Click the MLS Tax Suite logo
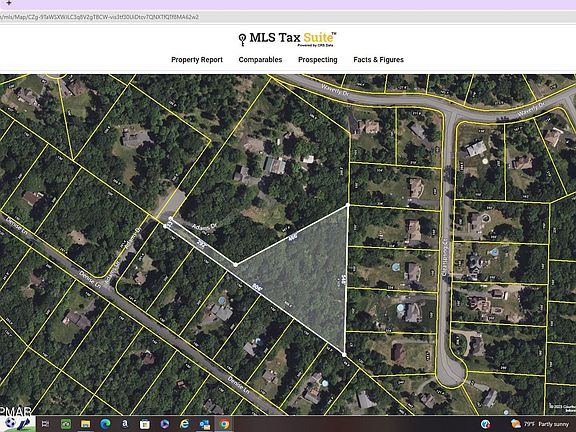This screenshot has width=576, height=432. [x=287, y=39]
